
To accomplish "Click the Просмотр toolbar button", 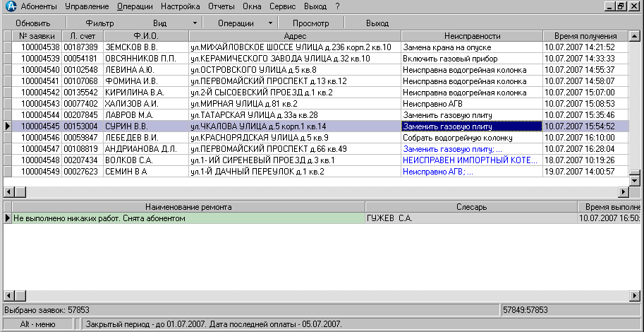I will click(x=310, y=23).
